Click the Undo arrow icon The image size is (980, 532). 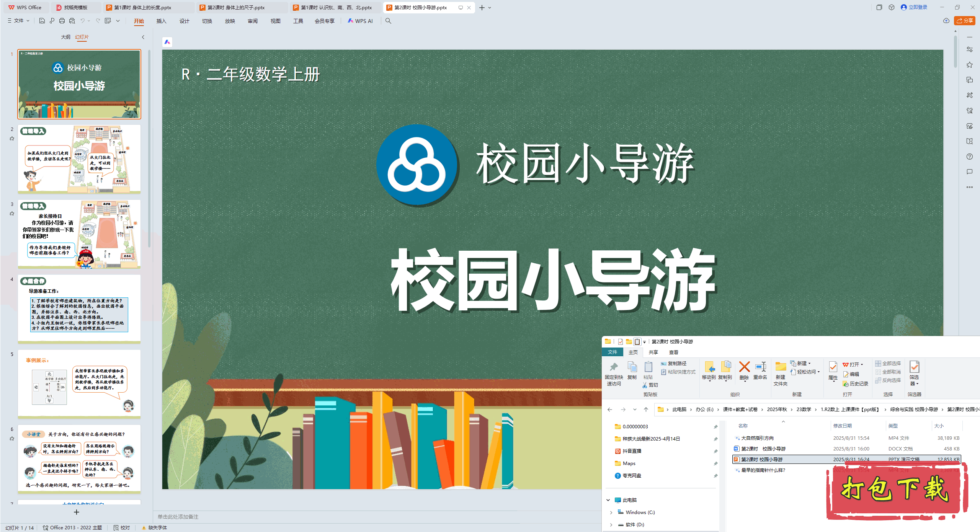pyautogui.click(x=82, y=21)
